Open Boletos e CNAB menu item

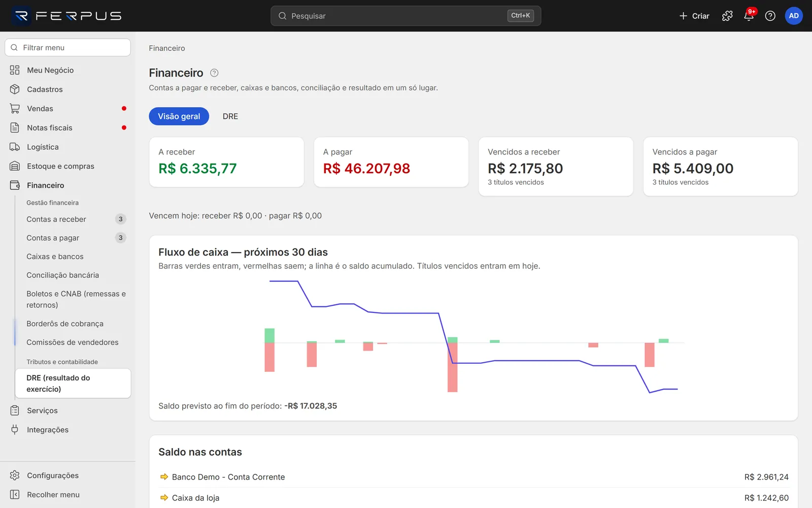[74, 299]
